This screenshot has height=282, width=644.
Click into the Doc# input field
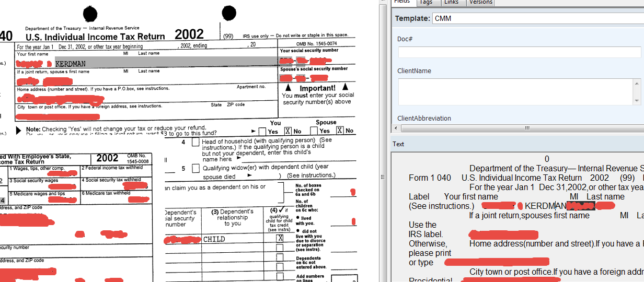coord(520,52)
